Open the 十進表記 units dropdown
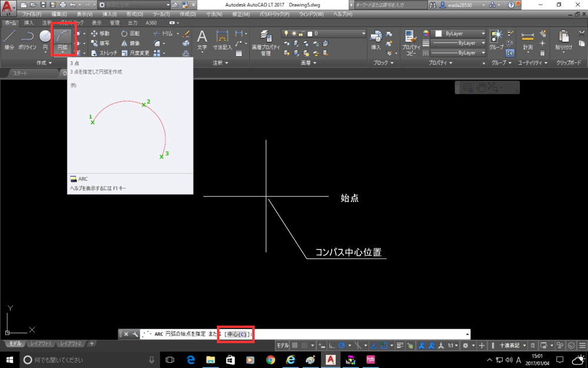The image size is (588, 368). click(x=513, y=346)
